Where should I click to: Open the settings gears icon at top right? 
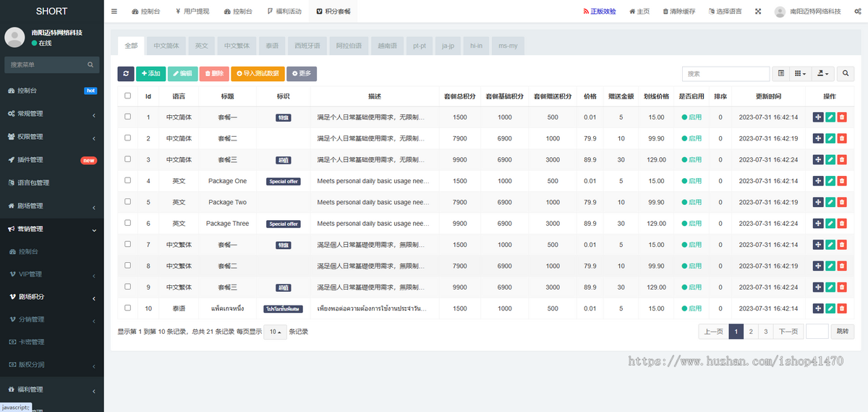pyautogui.click(x=858, y=12)
